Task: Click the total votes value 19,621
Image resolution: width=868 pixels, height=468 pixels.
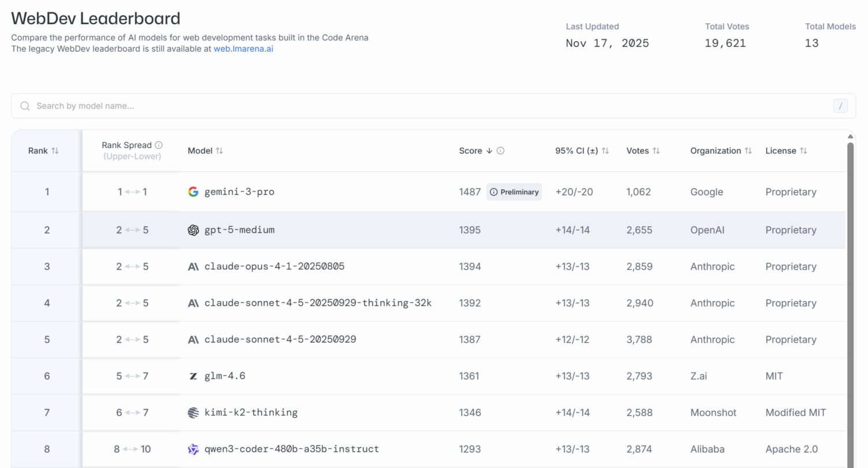Action: (726, 43)
